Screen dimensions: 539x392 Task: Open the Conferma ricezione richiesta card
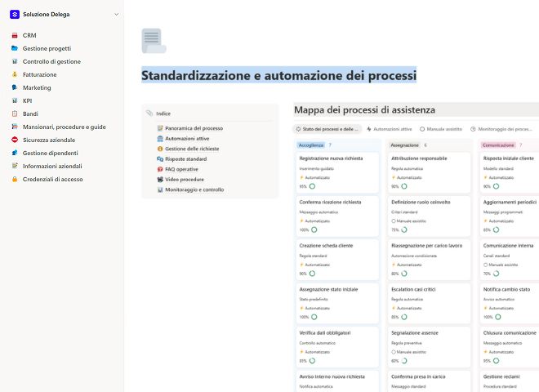pyautogui.click(x=337, y=216)
